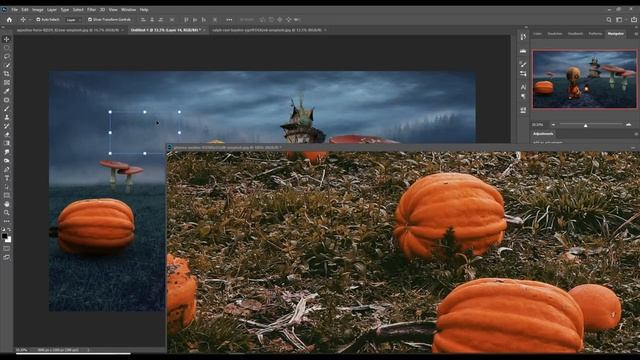Click the Share icon at top right
640x360 pixels.
pos(633,20)
